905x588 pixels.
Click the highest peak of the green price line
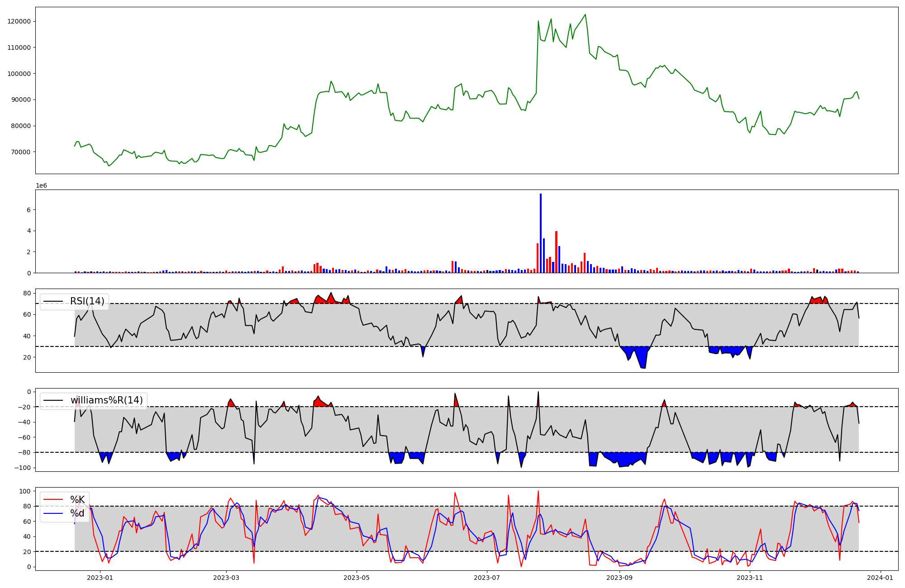tap(586, 15)
